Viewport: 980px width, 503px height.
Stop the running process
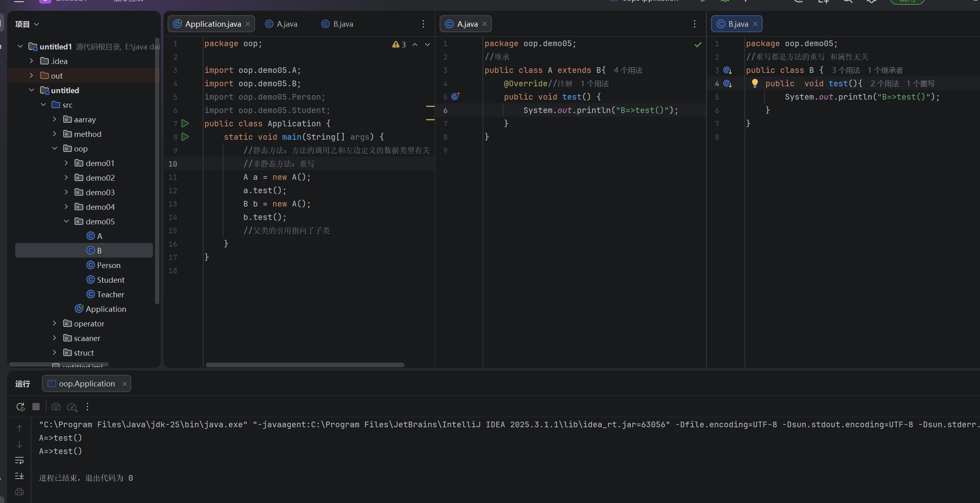(x=36, y=407)
